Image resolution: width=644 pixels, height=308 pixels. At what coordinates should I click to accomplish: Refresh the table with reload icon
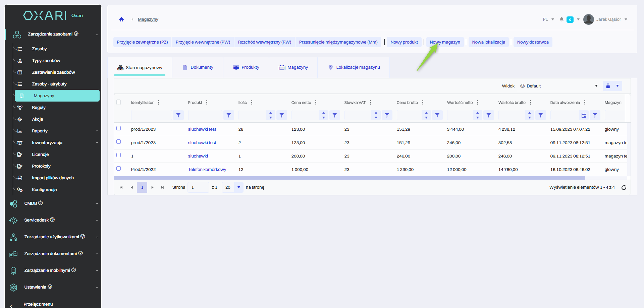(x=624, y=187)
